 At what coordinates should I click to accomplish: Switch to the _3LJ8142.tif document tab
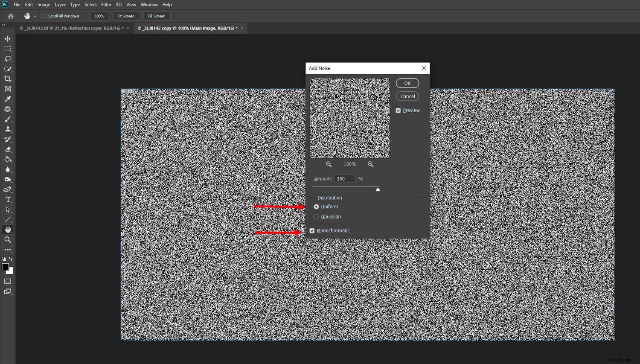click(72, 28)
